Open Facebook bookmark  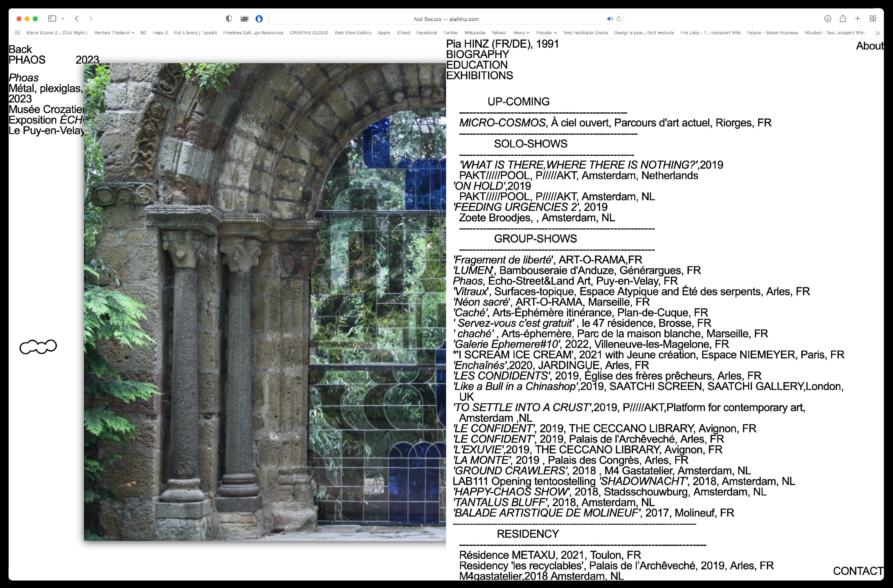pos(427,33)
